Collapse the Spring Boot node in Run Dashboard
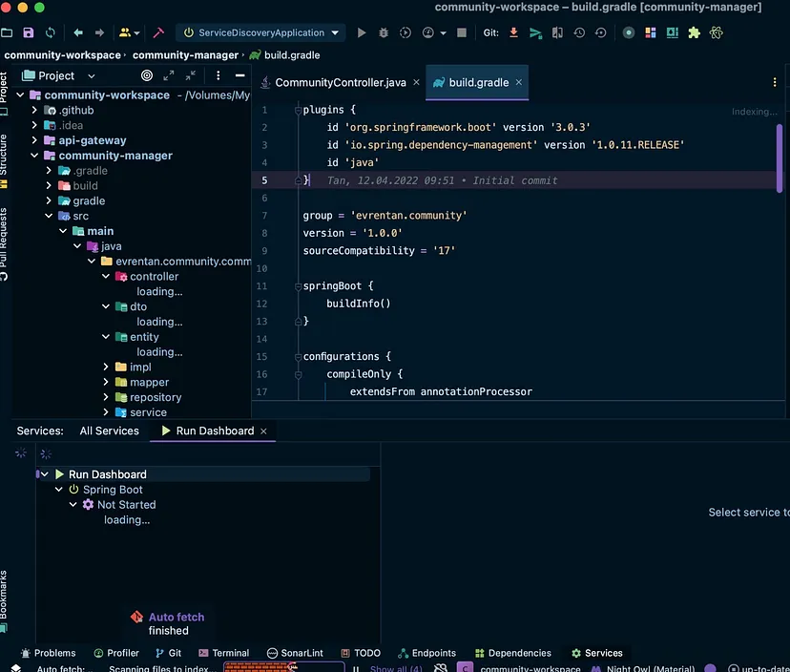Image resolution: width=790 pixels, height=672 pixels. point(57,489)
